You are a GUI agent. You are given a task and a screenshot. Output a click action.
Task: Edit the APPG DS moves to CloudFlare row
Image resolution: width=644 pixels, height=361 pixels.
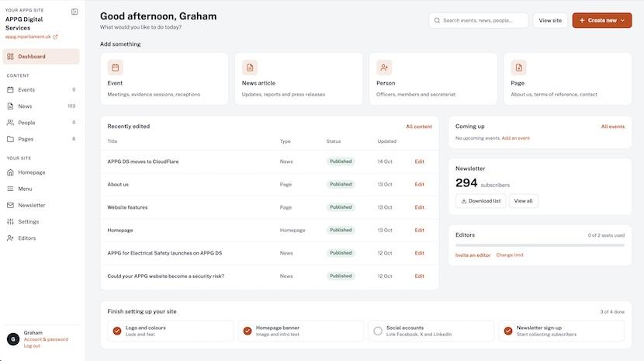[x=419, y=161]
